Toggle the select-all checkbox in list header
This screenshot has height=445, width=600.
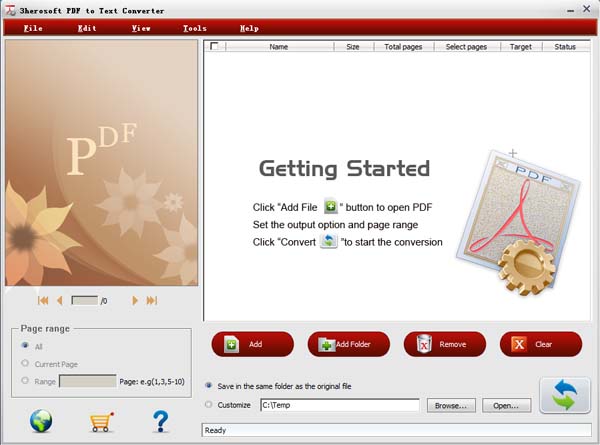[214, 46]
